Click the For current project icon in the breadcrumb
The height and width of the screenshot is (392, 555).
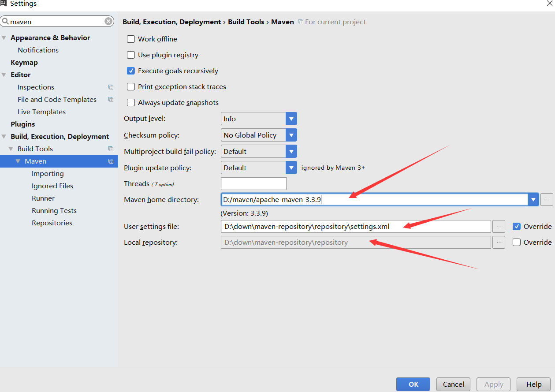pos(301,22)
